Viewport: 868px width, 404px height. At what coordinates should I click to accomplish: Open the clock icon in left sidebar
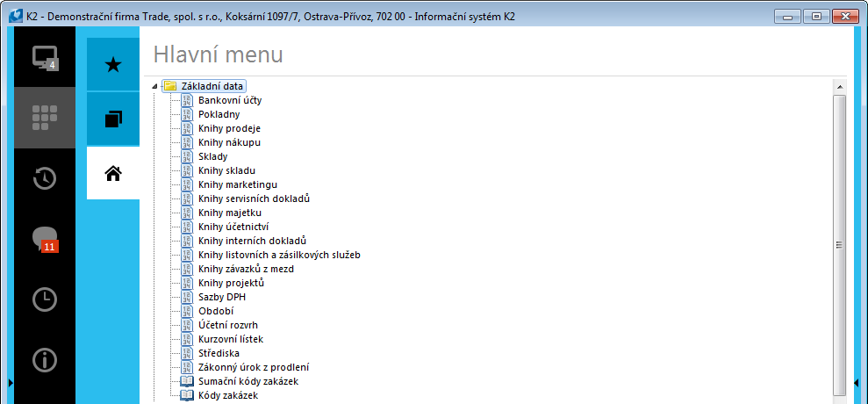pos(45,299)
